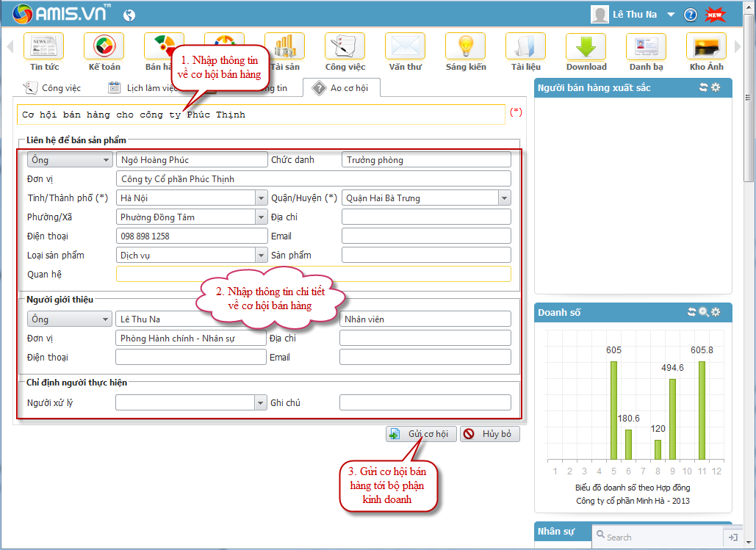Open the Download module icon
This screenshot has width=756, height=550.
(x=586, y=47)
